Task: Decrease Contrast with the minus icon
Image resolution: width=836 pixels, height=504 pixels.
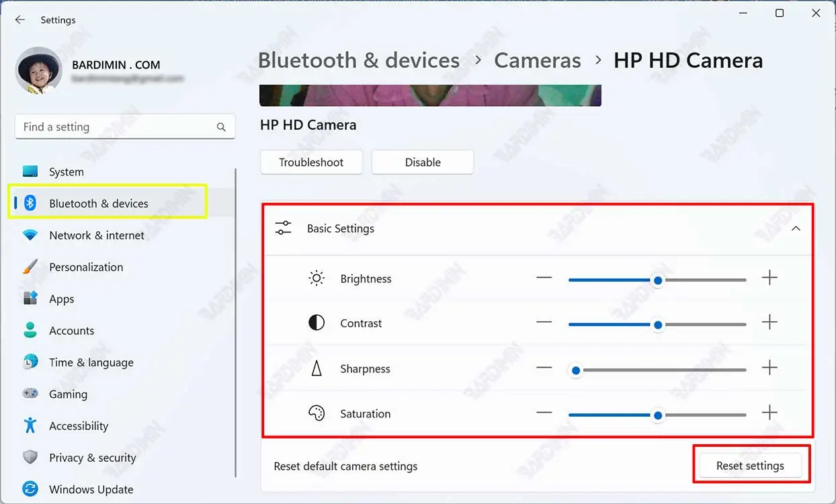Action: coord(544,323)
